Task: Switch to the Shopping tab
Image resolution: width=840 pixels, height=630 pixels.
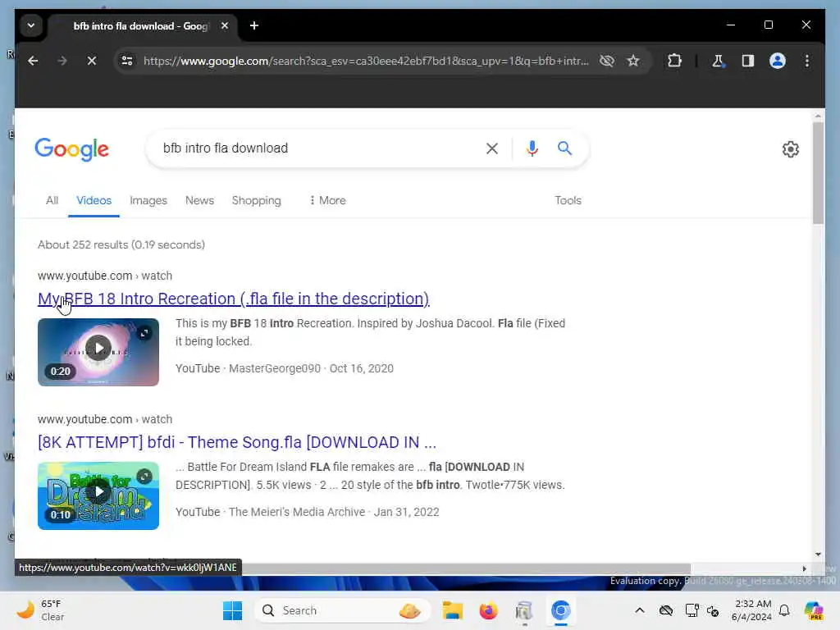Action: pos(256,200)
